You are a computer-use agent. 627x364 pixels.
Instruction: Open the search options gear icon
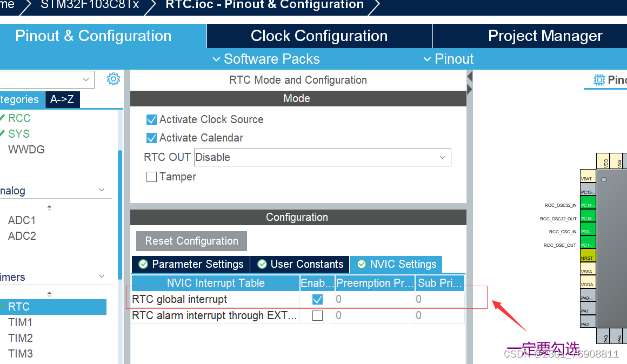(x=114, y=78)
